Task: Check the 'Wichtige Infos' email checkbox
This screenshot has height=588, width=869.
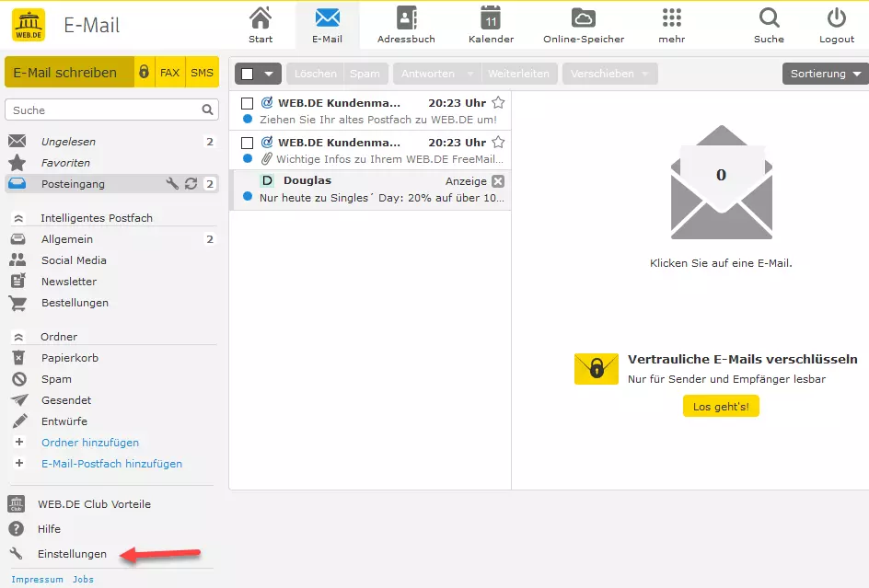Action: pyautogui.click(x=248, y=143)
